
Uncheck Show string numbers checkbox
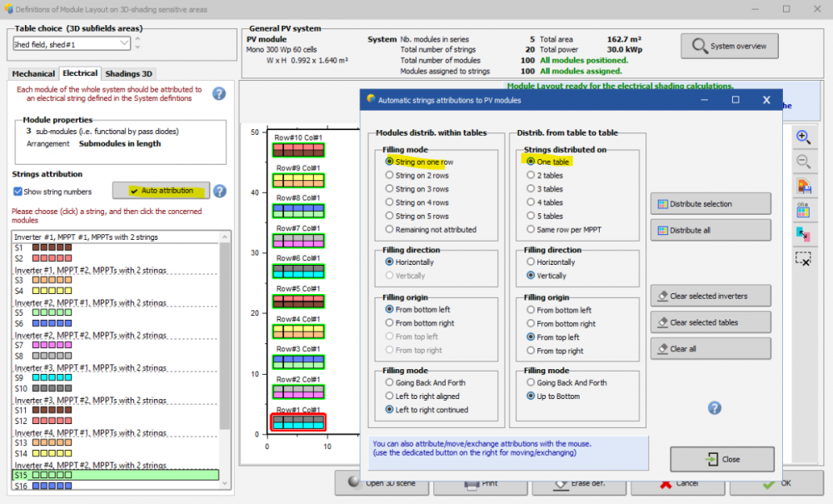[x=18, y=192]
